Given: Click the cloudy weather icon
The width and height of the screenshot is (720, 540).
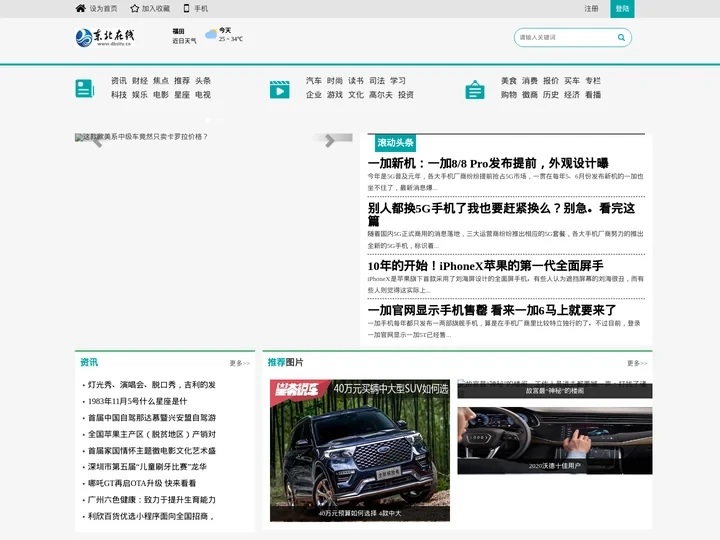Looking at the screenshot, I should 211,34.
